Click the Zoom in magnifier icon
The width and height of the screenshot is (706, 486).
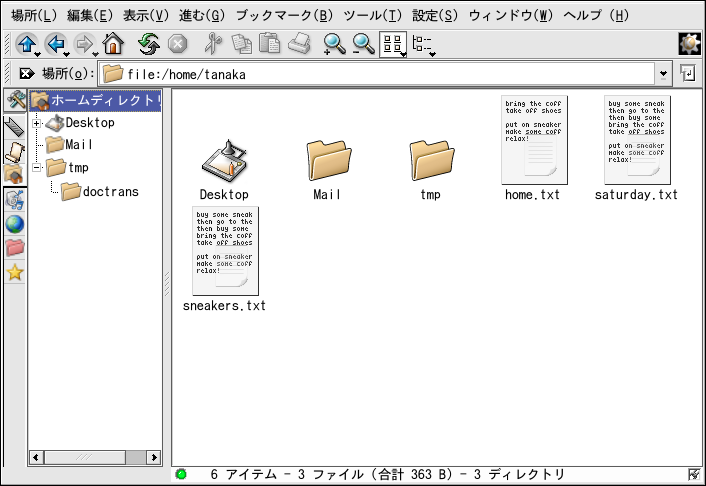click(x=334, y=43)
